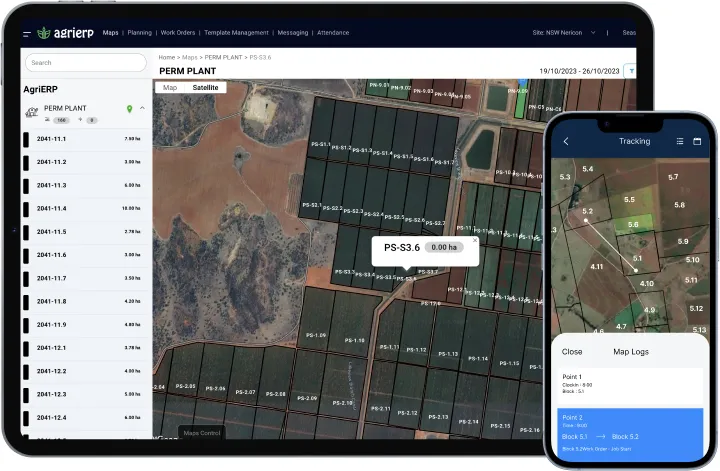Select block 2041-11.6 in the list

(x=87, y=255)
